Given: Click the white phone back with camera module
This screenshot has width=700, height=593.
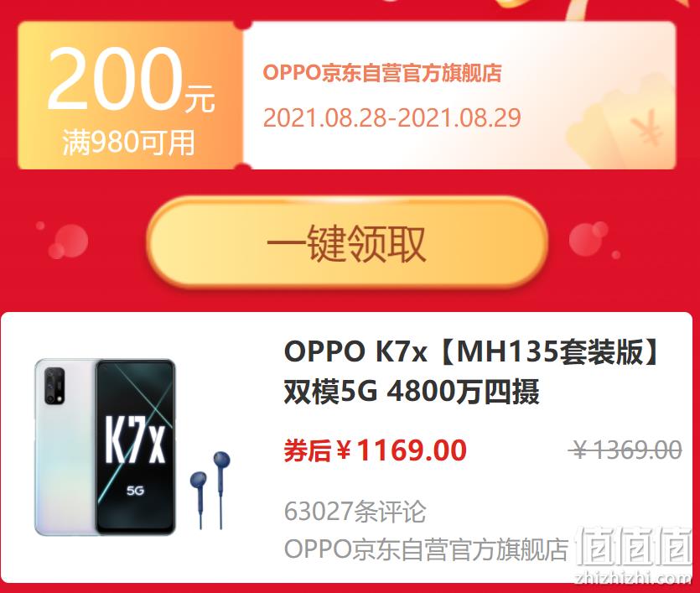Looking at the screenshot, I should (65, 446).
